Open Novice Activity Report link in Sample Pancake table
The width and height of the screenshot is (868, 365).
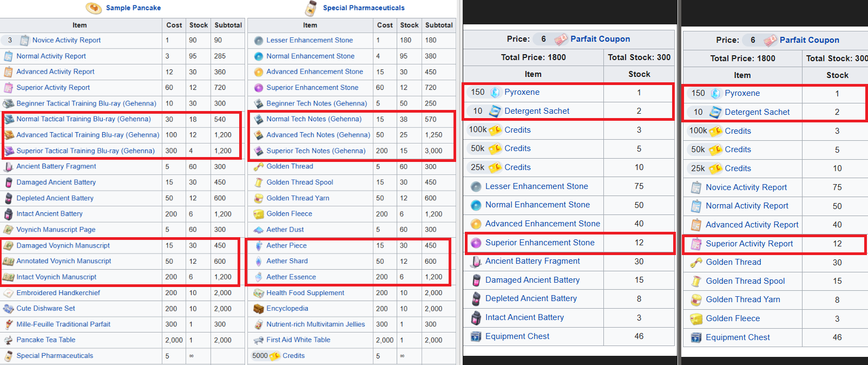(67, 40)
